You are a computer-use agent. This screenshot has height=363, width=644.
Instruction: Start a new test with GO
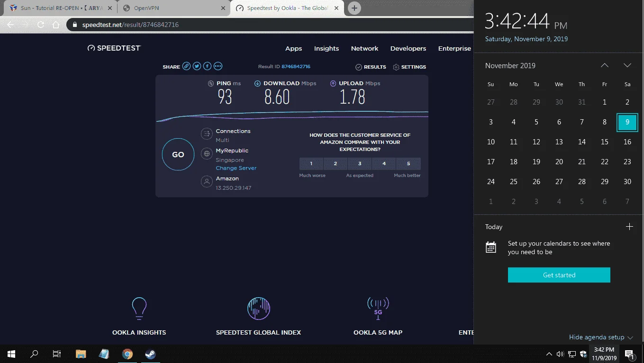click(x=178, y=154)
